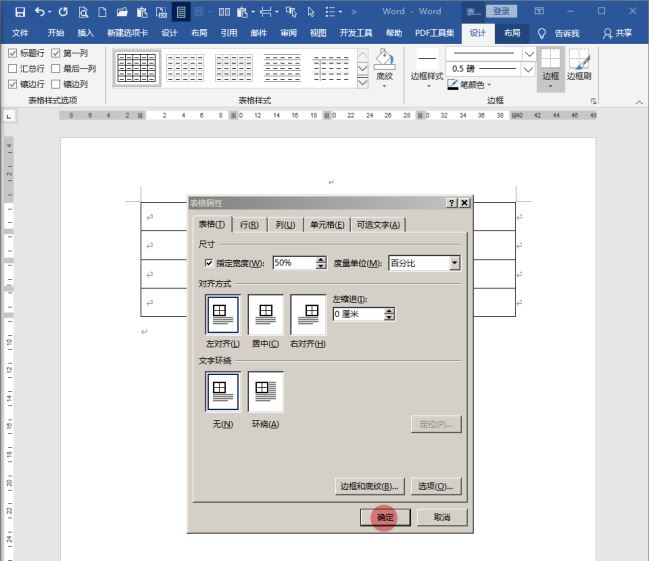Enable the Total Row checkbox
This screenshot has width=649, height=561.
coord(13,68)
